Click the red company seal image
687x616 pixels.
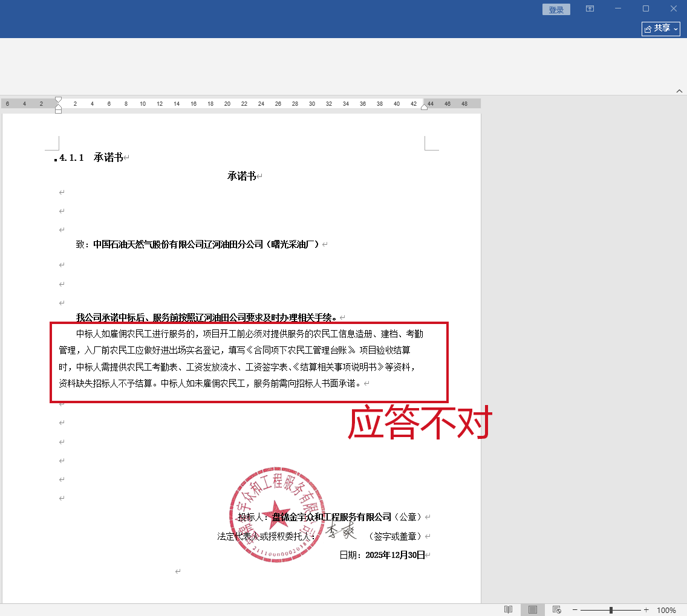(x=277, y=514)
